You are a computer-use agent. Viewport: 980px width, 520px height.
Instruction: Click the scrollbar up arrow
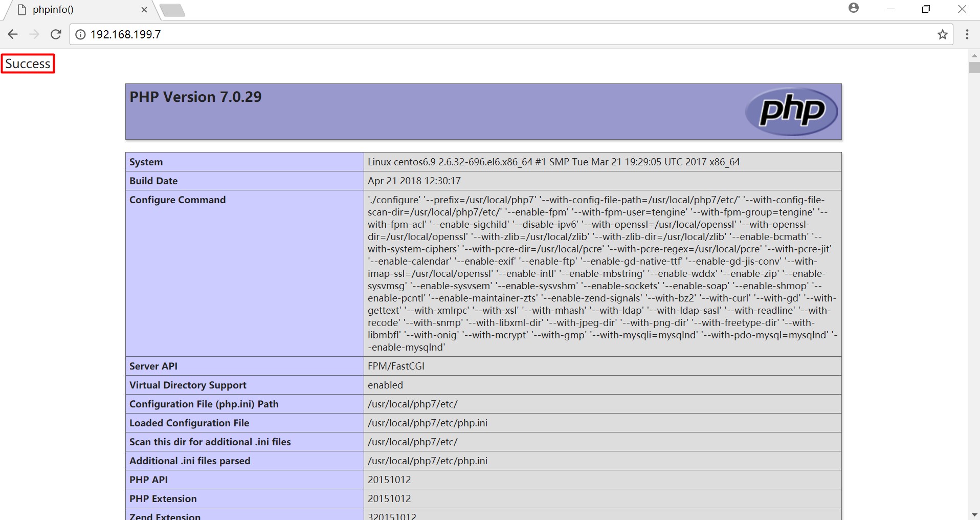(974, 55)
